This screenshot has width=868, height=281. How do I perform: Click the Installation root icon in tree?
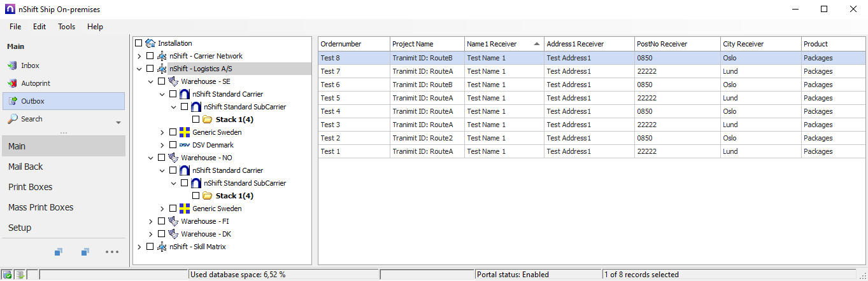pyautogui.click(x=150, y=43)
